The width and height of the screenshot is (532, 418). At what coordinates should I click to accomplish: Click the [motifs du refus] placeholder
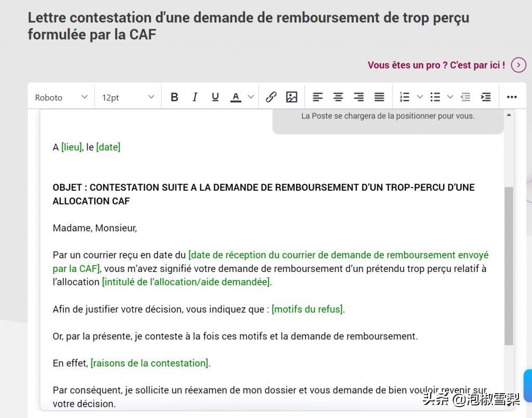(308, 309)
